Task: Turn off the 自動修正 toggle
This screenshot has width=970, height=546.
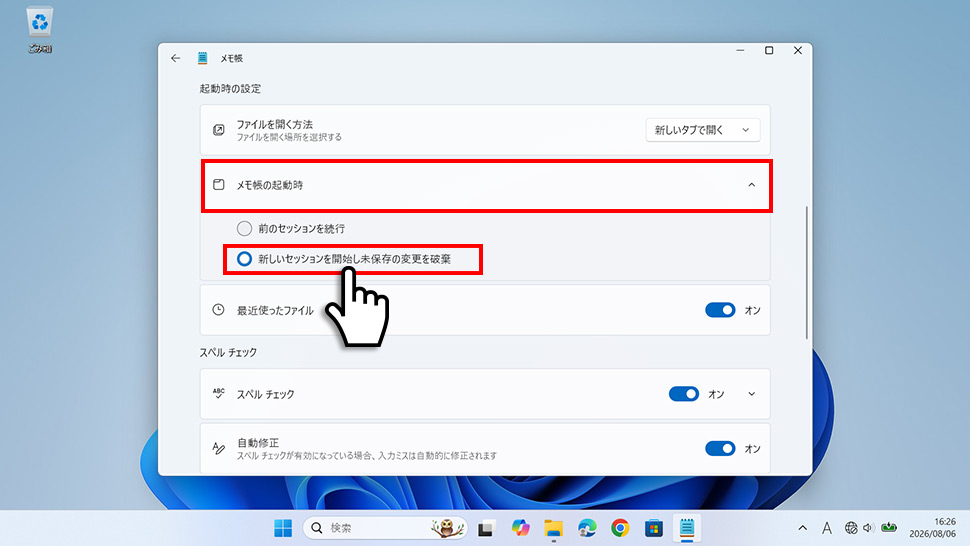Action: [720, 448]
